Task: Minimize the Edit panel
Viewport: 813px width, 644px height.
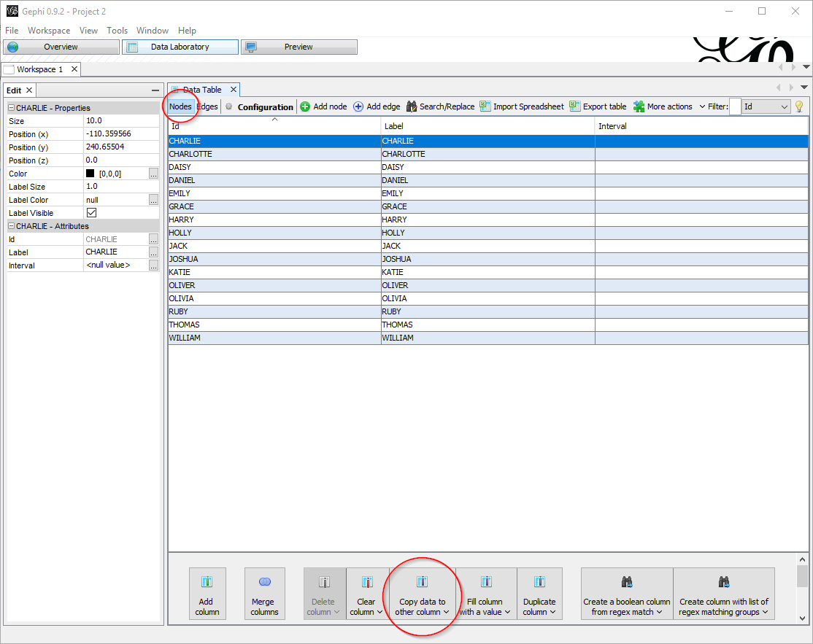Action: coord(155,90)
